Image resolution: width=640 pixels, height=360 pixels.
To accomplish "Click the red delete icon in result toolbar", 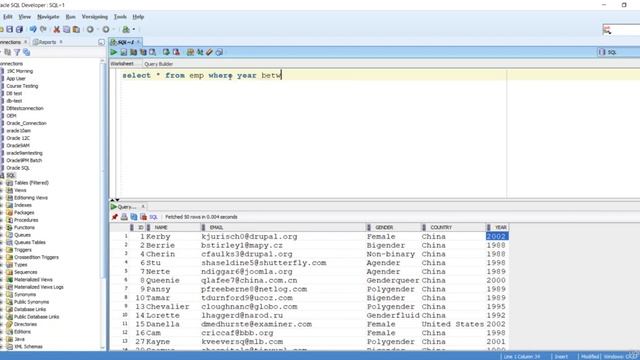I will [x=143, y=217].
